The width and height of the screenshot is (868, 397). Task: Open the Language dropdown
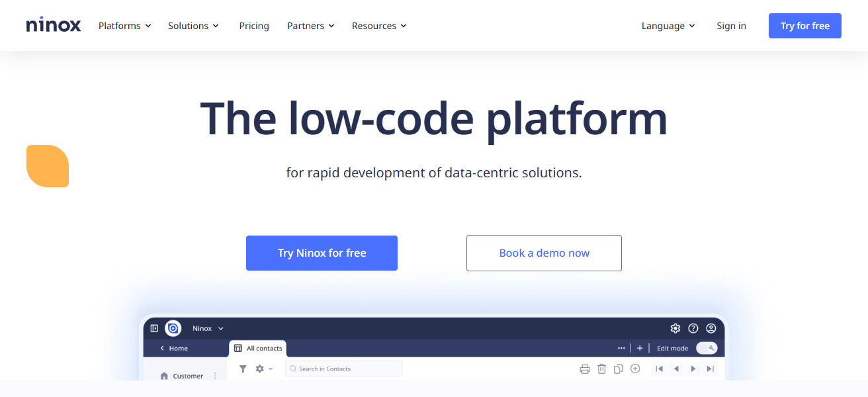[668, 26]
